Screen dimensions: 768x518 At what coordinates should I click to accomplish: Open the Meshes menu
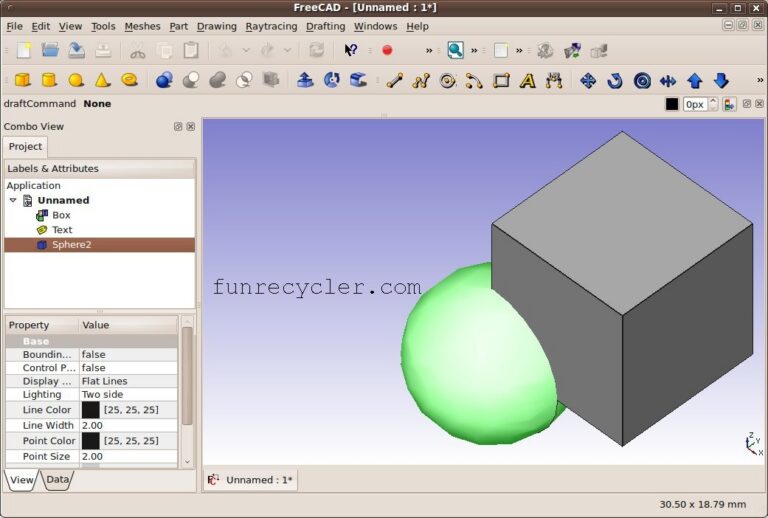[142, 26]
